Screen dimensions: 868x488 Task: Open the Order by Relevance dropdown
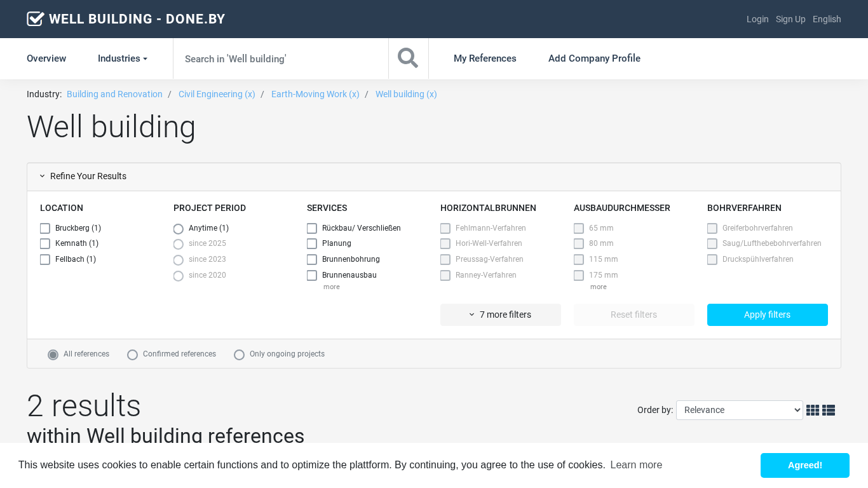coord(740,410)
